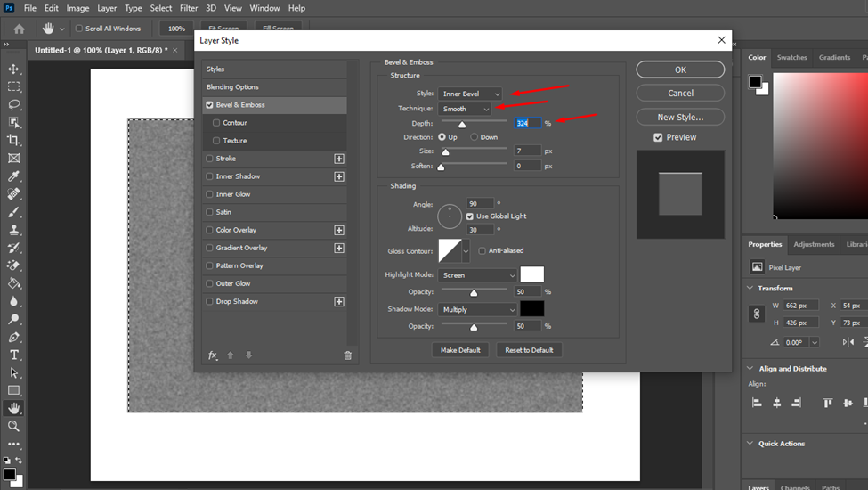The height and width of the screenshot is (490, 868).
Task: Select the History Brush tool
Action: coord(14,248)
